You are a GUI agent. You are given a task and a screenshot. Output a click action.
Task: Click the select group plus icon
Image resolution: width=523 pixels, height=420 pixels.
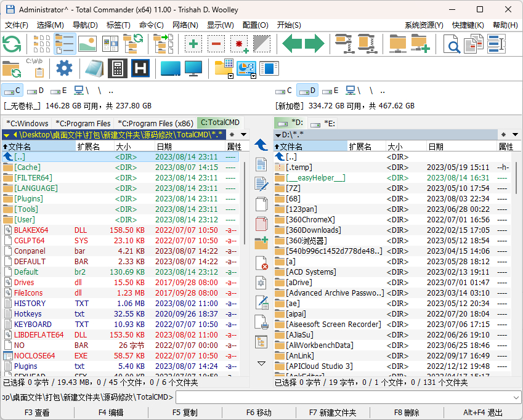pos(193,44)
